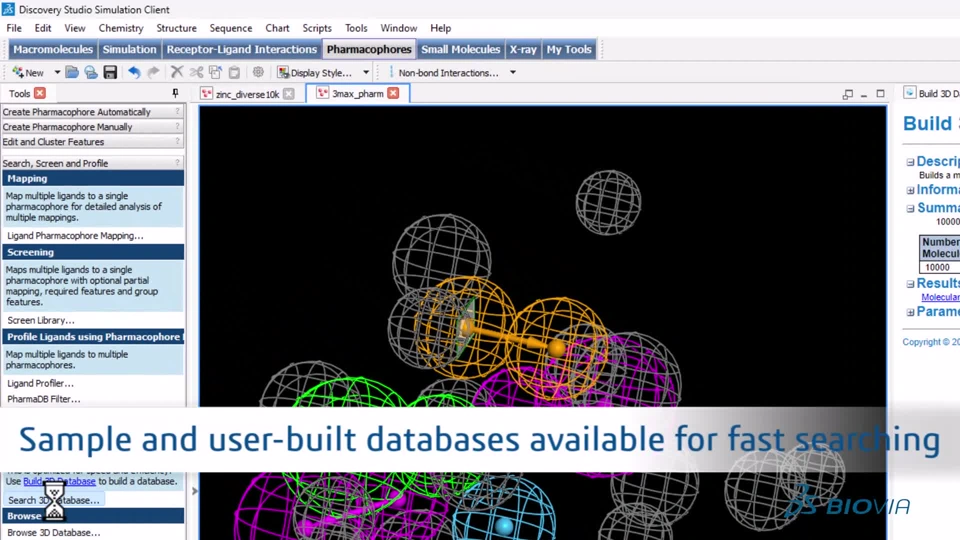This screenshot has width=960, height=540.
Task: Open the Tools menu in the menu bar
Action: [x=356, y=28]
